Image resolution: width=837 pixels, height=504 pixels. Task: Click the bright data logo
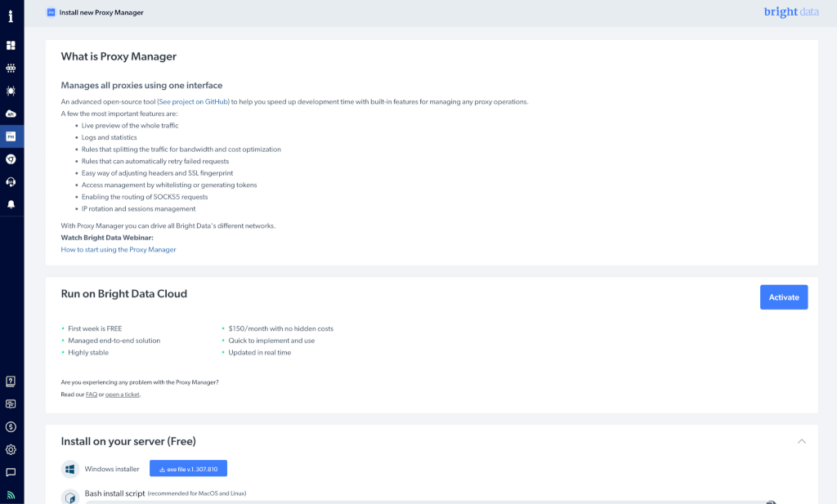[791, 11]
